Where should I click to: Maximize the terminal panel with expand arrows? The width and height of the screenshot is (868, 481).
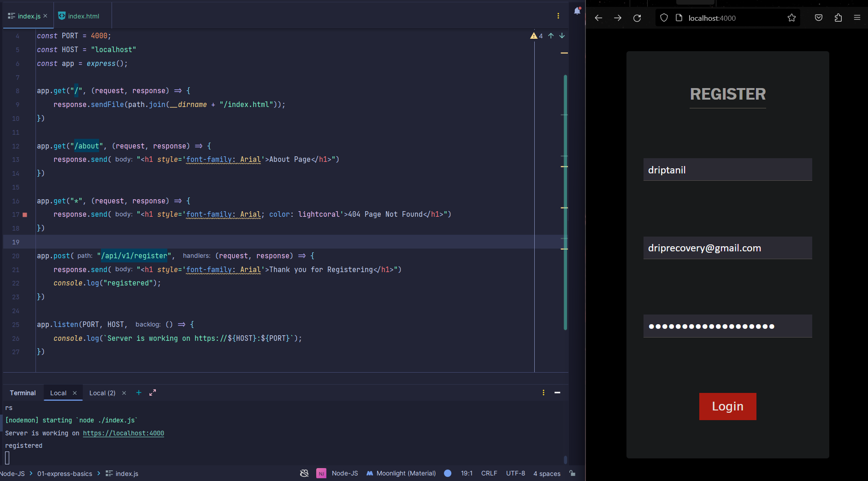point(153,393)
